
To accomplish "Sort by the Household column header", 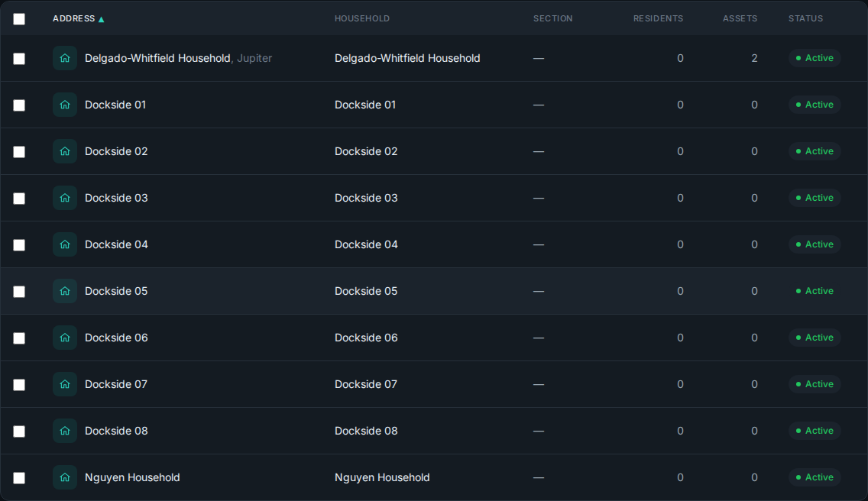I will coord(362,18).
